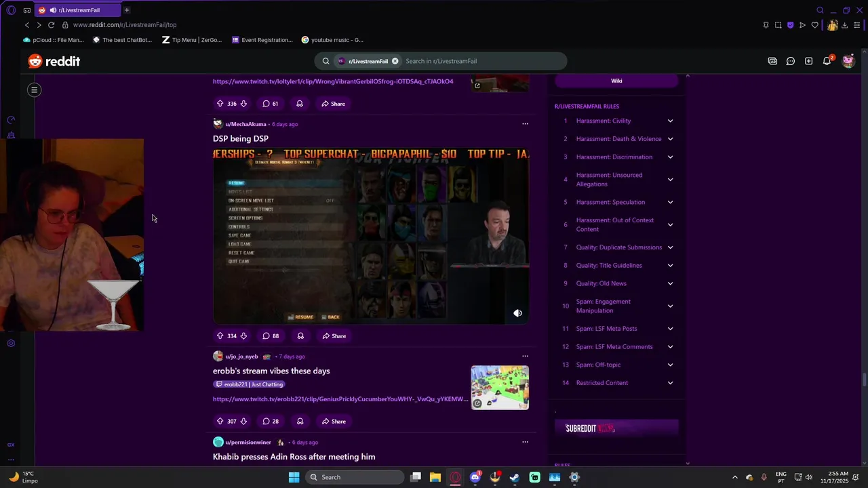Open Steam from taskbar
This screenshot has height=488, width=868.
tap(515, 477)
